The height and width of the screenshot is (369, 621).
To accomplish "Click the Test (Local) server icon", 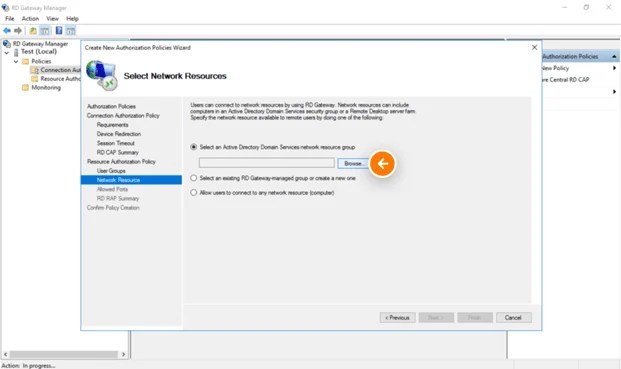I will point(16,52).
